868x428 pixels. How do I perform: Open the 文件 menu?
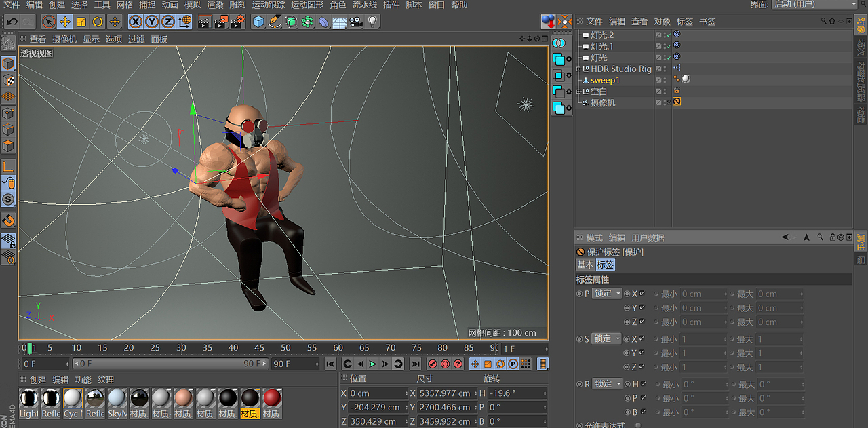12,5
